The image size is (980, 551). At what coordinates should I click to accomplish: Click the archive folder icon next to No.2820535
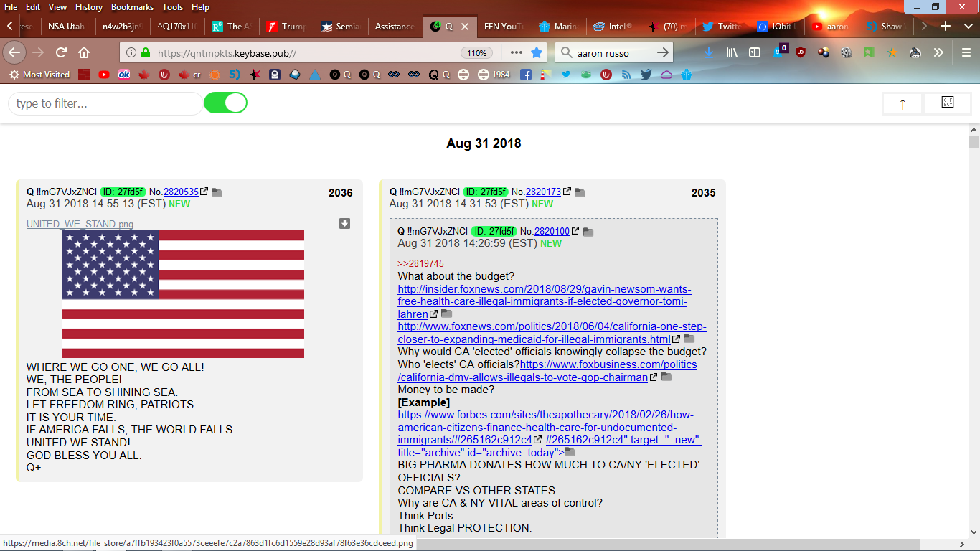click(217, 192)
